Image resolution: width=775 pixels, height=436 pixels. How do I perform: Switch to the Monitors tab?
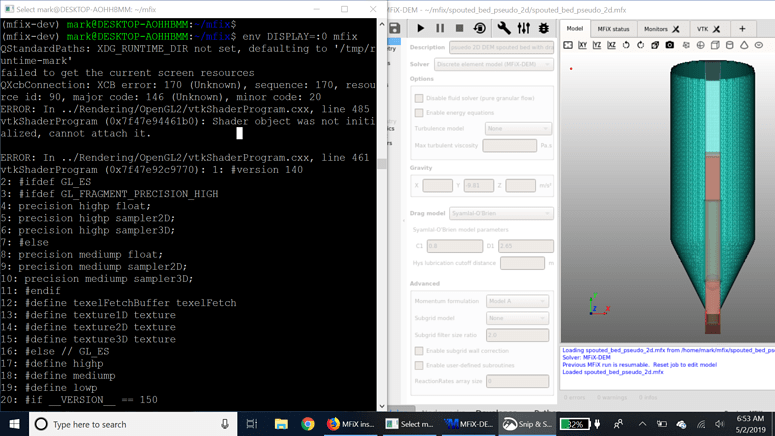click(x=660, y=29)
